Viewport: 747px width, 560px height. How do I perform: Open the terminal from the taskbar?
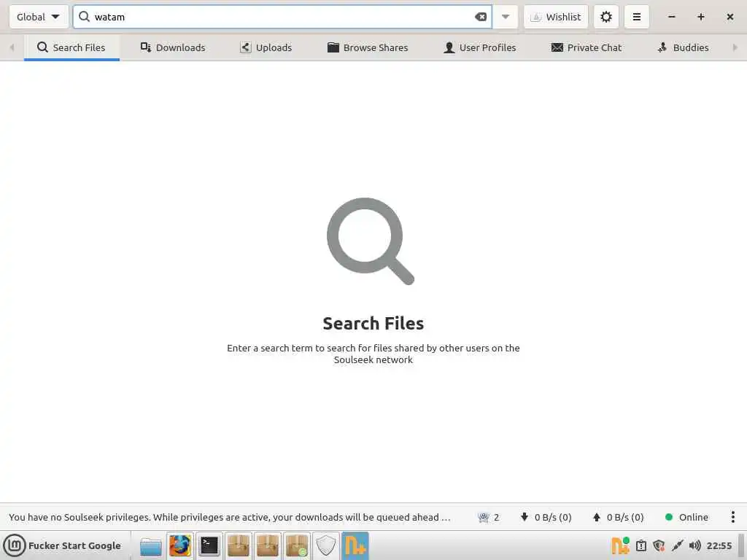[x=209, y=545]
